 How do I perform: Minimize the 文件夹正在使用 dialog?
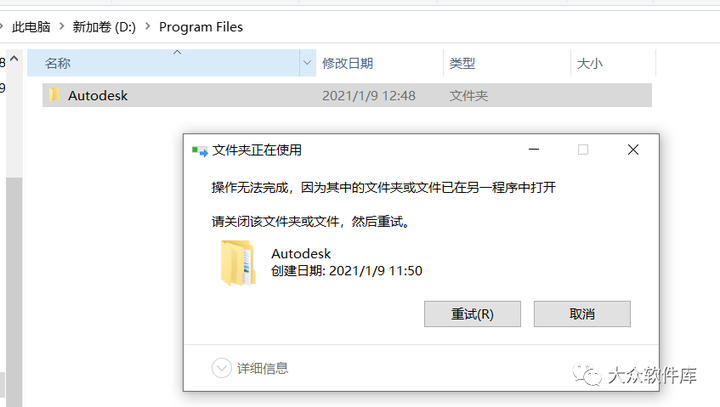point(534,150)
